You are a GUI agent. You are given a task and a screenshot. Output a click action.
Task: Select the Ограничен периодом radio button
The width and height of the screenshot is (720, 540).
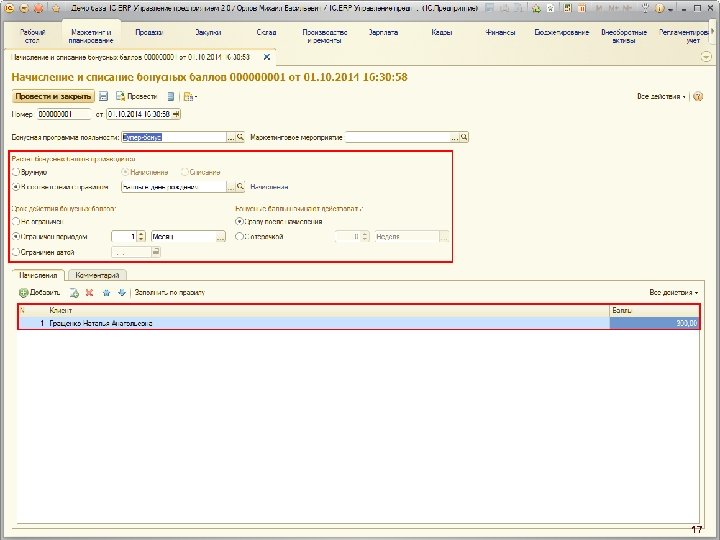(x=16, y=236)
